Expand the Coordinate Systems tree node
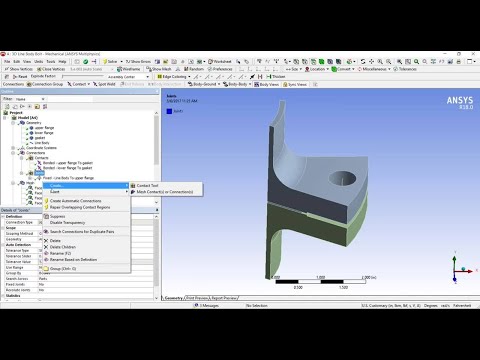 tap(13, 148)
